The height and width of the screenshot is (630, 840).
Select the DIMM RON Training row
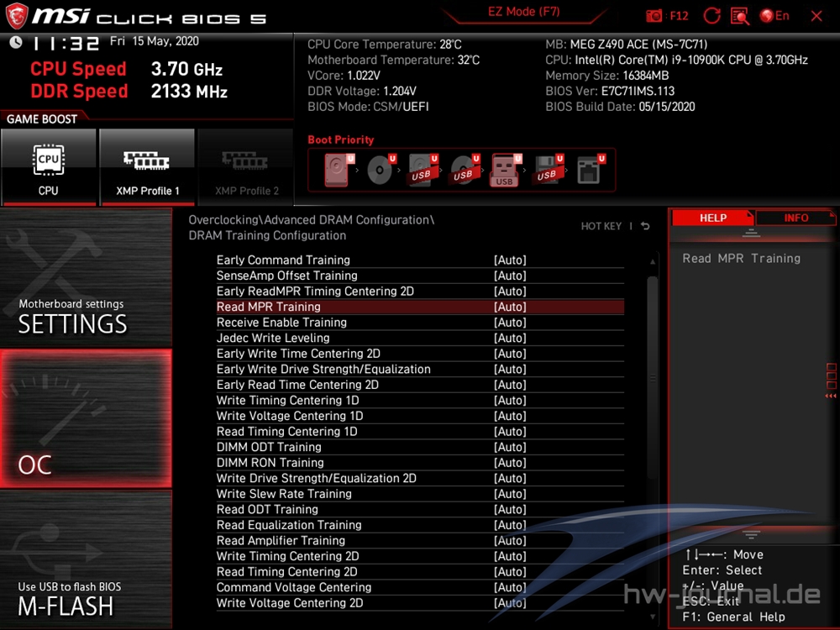point(420,462)
